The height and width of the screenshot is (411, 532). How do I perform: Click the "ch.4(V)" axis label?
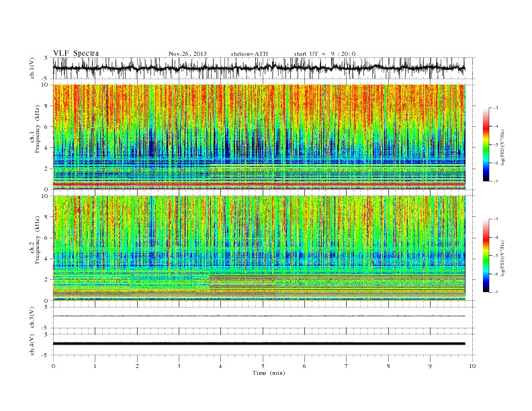click(x=32, y=345)
